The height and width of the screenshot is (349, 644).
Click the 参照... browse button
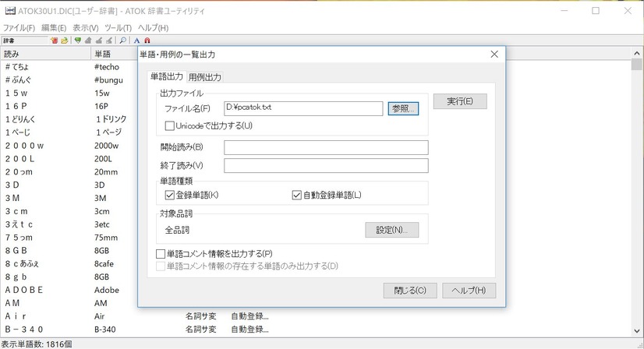403,108
